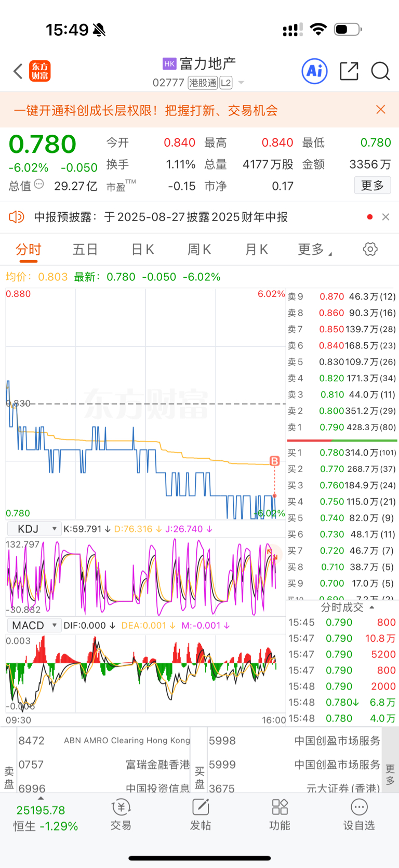Open the 东方财富 logo icon
The height and width of the screenshot is (868, 399).
40,71
